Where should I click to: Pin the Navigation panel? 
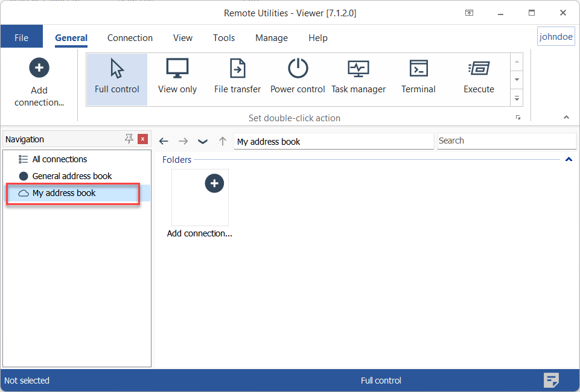point(129,139)
